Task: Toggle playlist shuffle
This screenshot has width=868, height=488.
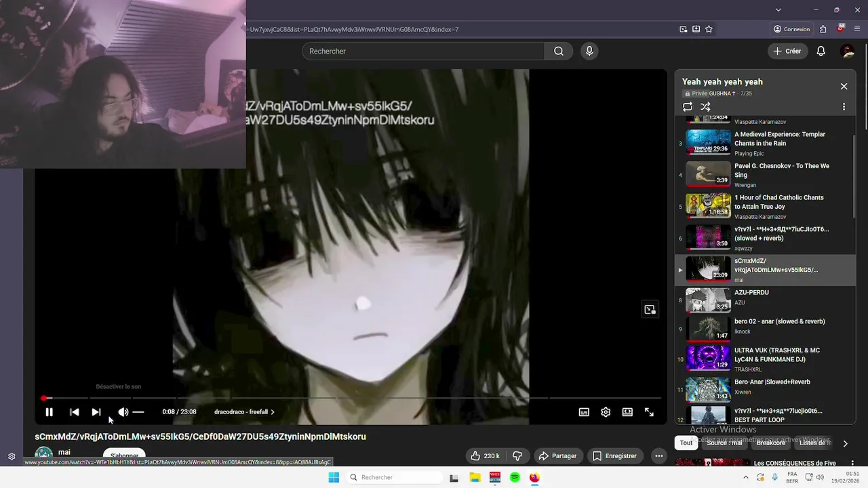Action: click(x=705, y=106)
